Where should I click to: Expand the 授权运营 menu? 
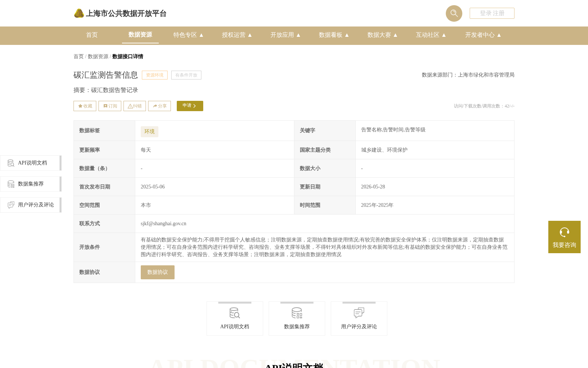[x=237, y=35]
